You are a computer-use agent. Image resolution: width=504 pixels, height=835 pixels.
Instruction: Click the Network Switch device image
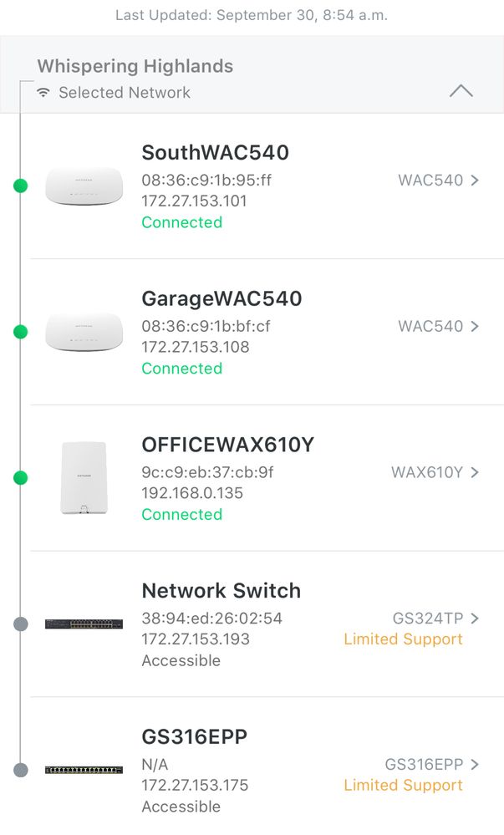tap(84, 624)
